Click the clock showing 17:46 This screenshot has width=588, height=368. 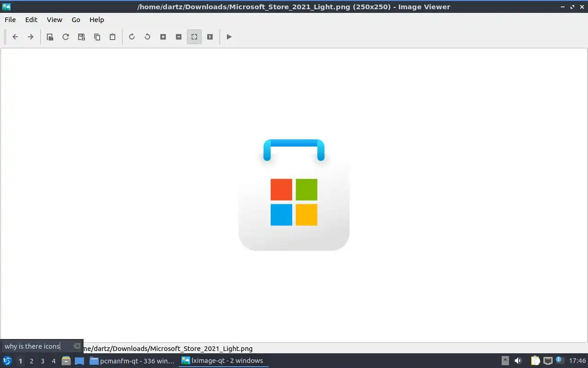(577, 361)
